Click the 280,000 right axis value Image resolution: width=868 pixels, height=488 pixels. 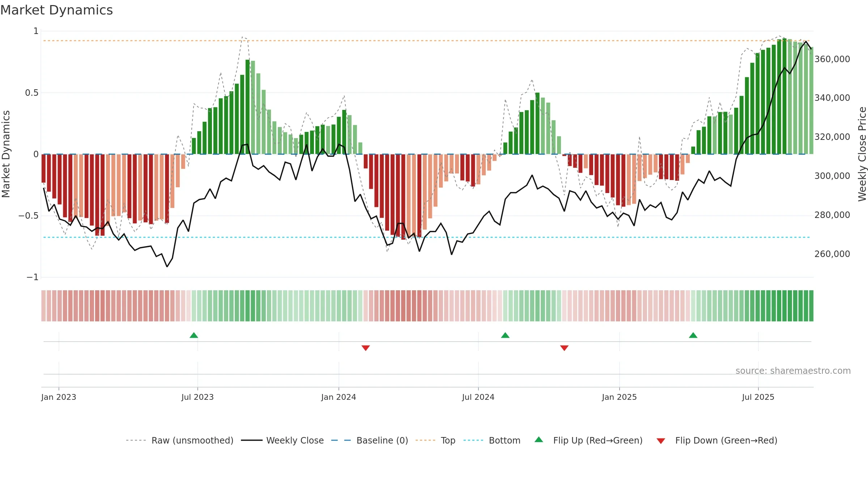tap(832, 215)
